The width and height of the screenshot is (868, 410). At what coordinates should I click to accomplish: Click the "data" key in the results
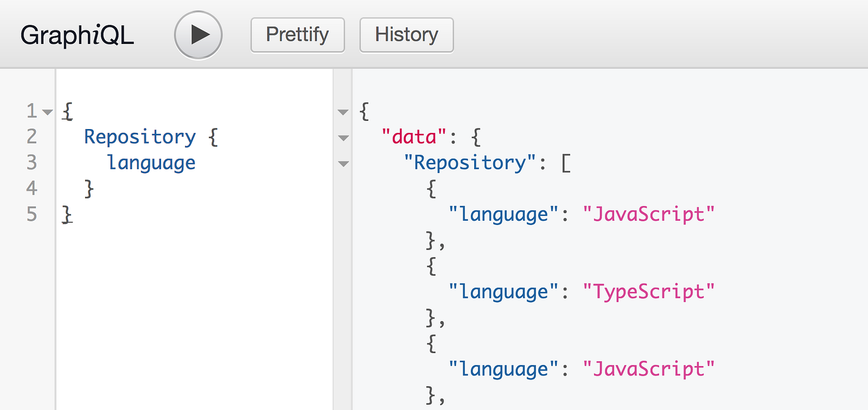(414, 137)
